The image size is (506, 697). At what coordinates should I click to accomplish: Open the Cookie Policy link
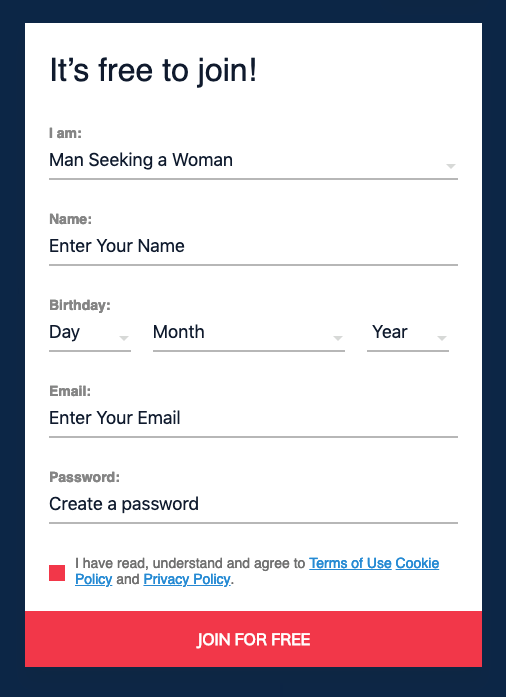tap(417, 563)
